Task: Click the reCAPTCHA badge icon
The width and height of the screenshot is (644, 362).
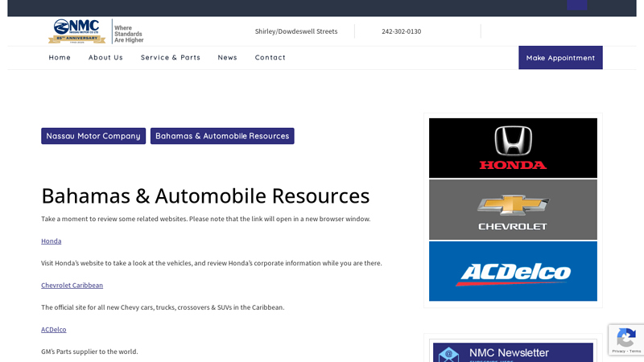Action: click(626, 339)
